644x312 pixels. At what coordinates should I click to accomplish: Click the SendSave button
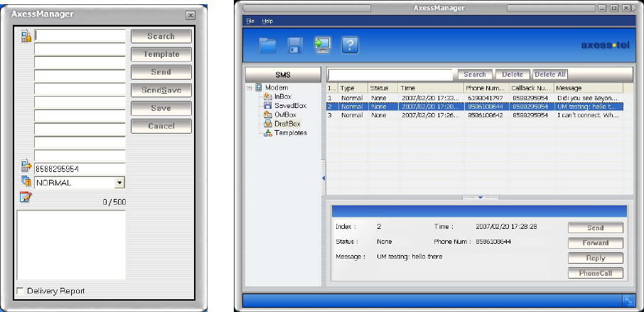pyautogui.click(x=161, y=90)
